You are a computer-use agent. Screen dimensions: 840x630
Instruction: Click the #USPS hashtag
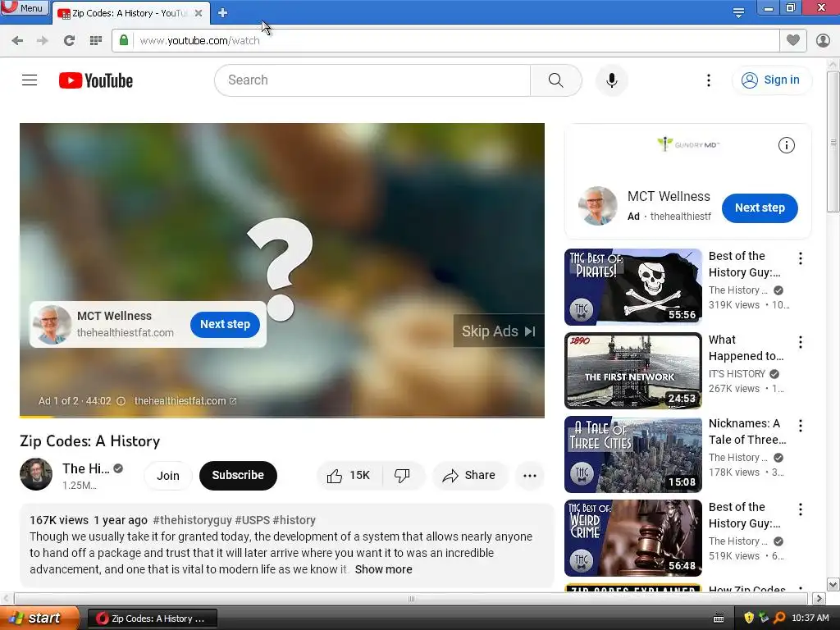(253, 520)
